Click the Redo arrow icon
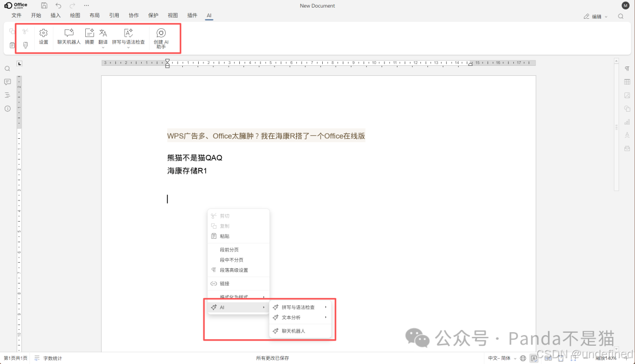635x364 pixels. coord(72,5)
